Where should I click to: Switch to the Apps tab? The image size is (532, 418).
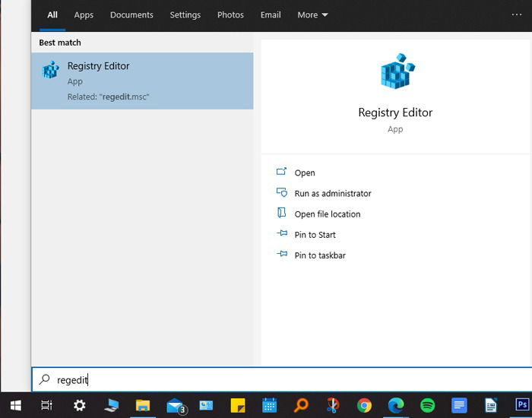click(84, 15)
